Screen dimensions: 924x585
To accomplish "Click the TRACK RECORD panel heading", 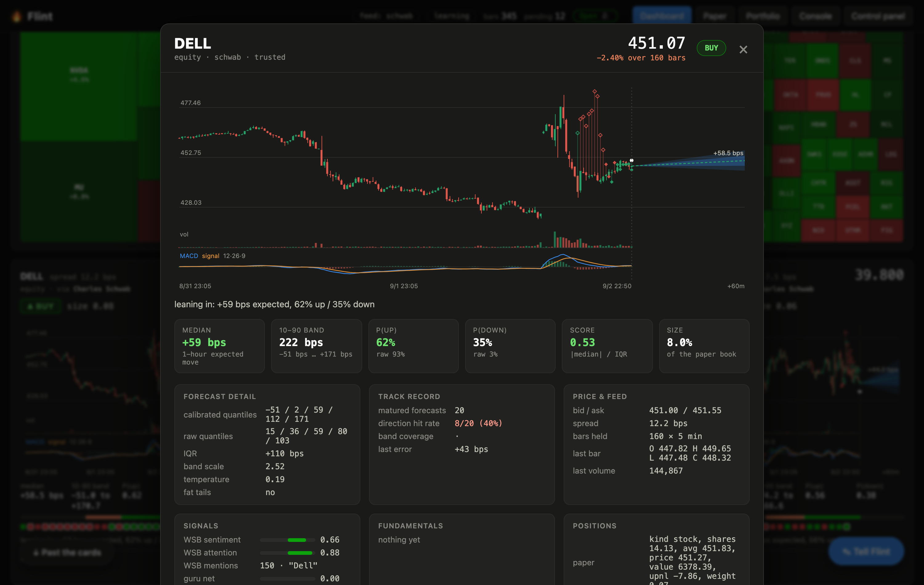I will 409,397.
